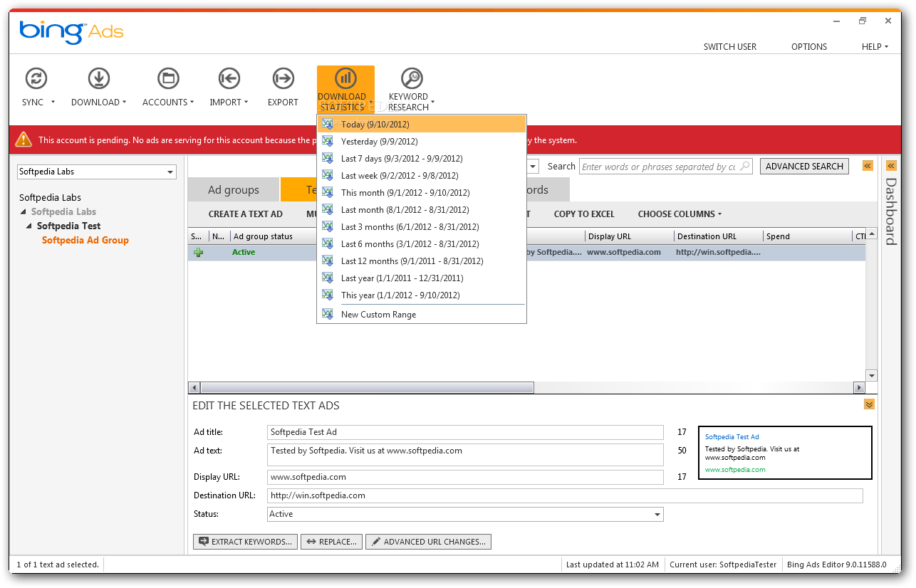Screen dimensions: 916x588
Task: Collapse the Softpedia Test campaign node
Action: click(x=29, y=226)
